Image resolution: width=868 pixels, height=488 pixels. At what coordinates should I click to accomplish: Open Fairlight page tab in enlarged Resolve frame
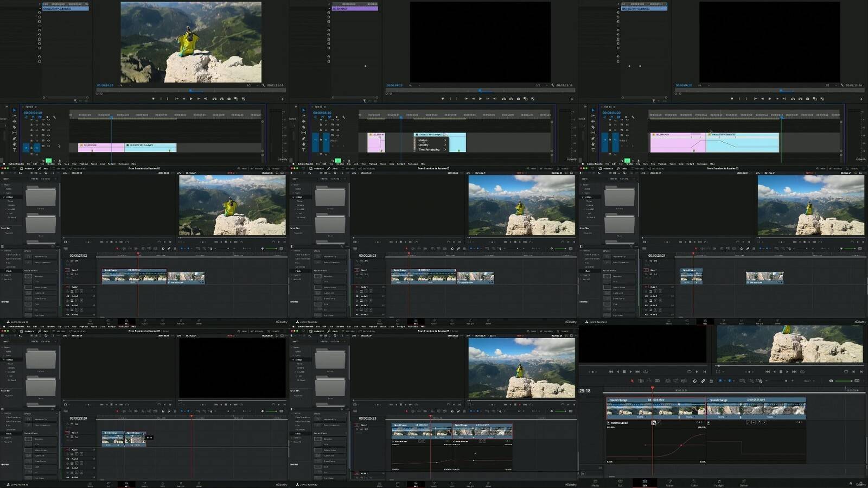[x=719, y=483]
